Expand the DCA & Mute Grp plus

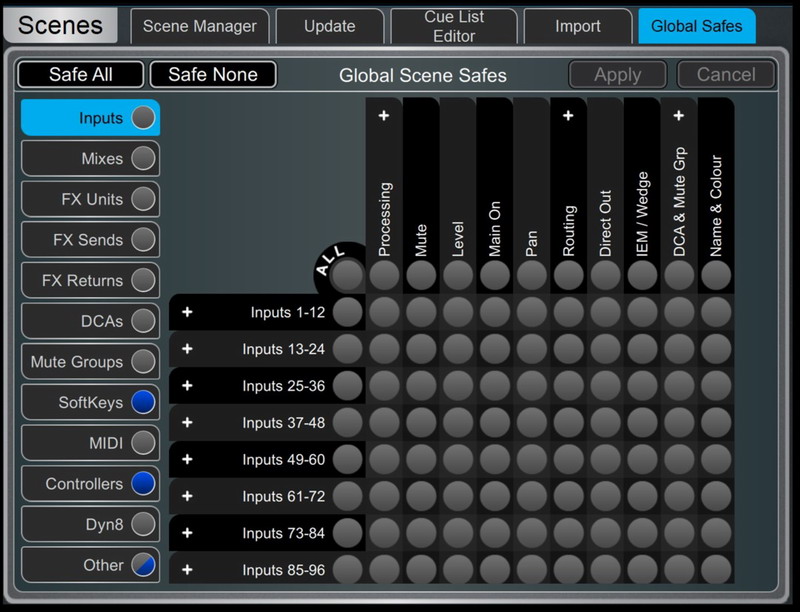679,116
